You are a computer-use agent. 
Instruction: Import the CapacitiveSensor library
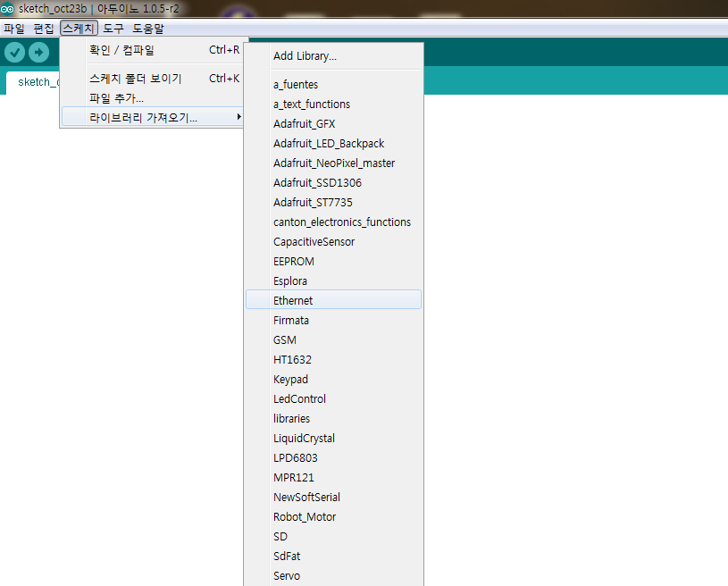[x=333, y=242]
